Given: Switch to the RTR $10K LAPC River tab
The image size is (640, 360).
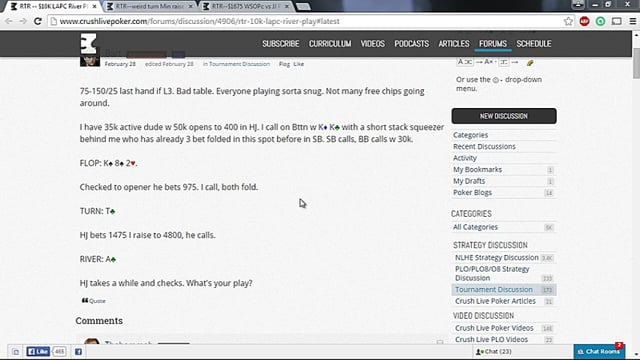Looking at the screenshot, I should 53,6.
